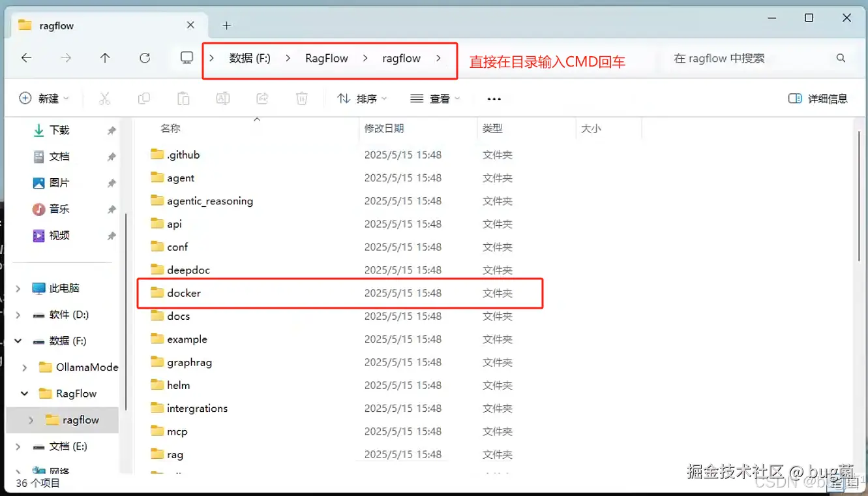Open the three-dots more options menu
The height and width of the screenshot is (496, 868).
[x=494, y=99]
